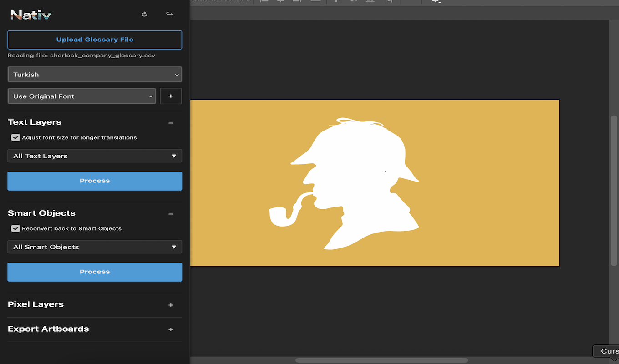Image resolution: width=619 pixels, height=364 pixels.
Task: Open the Use Original Font dropdown
Action: [x=82, y=96]
